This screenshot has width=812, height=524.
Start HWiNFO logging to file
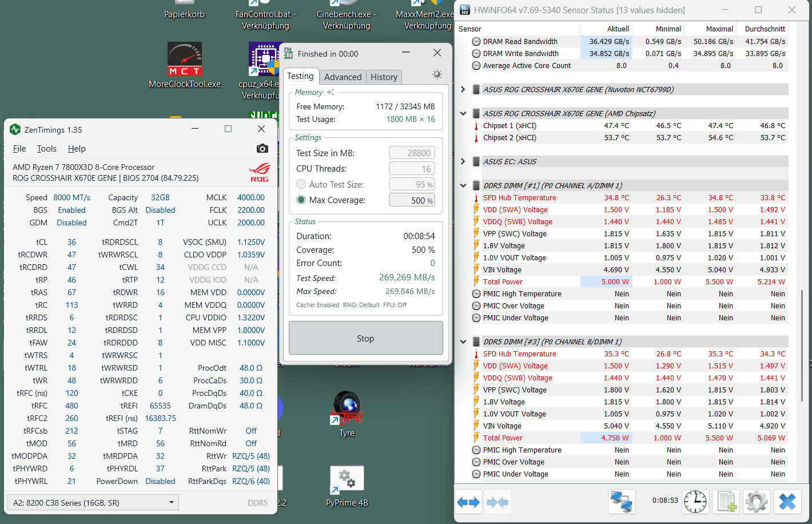click(726, 502)
